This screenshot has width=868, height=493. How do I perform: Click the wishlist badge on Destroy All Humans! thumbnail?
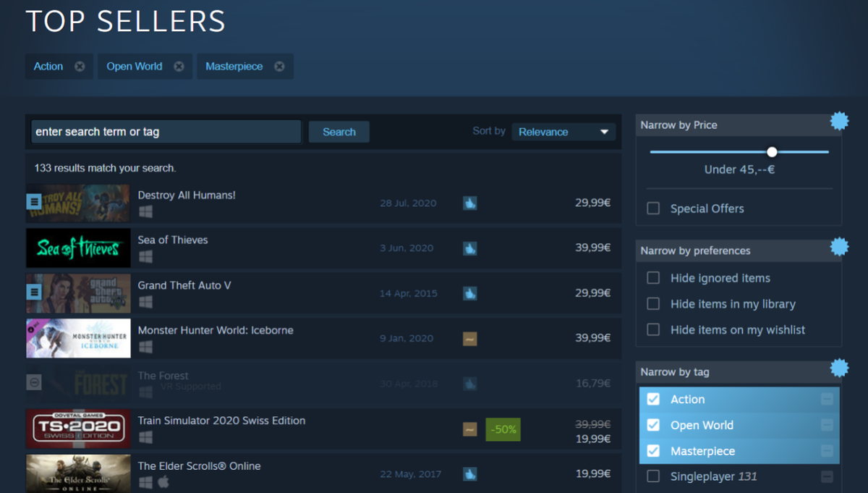pyautogui.click(x=34, y=201)
